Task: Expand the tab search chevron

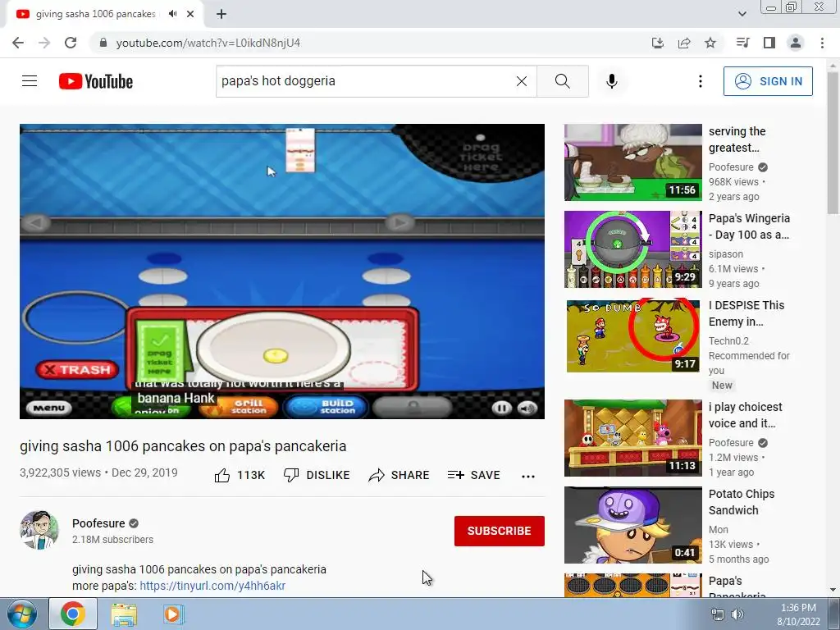Action: click(742, 14)
